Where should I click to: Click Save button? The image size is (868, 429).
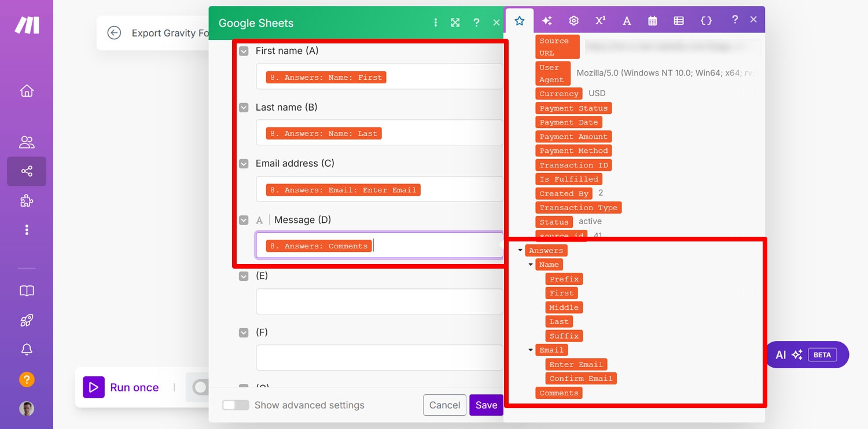(x=486, y=405)
